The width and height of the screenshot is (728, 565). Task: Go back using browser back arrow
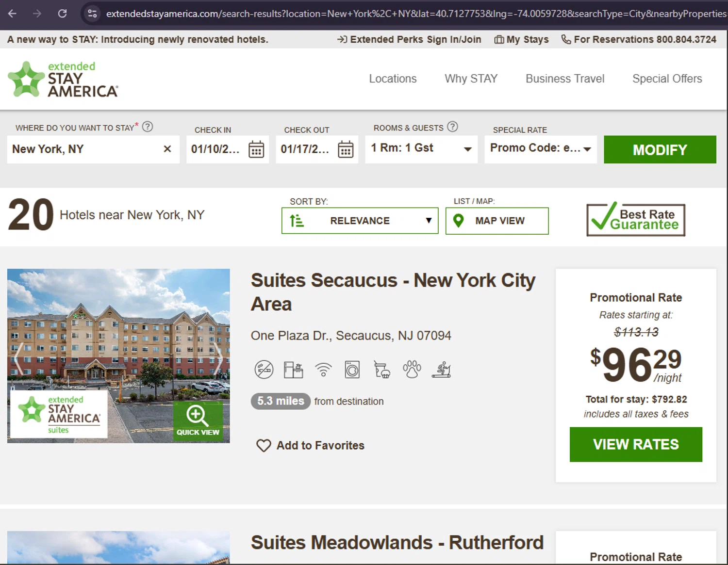coord(13,14)
